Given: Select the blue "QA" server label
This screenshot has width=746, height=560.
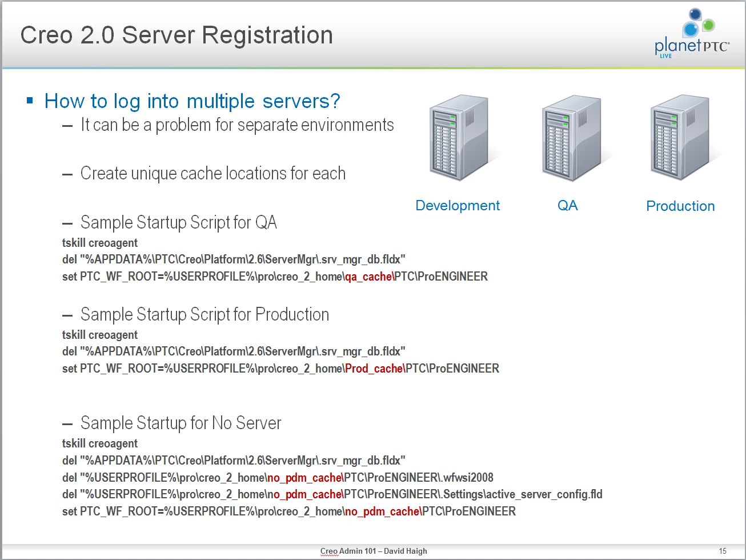Looking at the screenshot, I should point(568,206).
